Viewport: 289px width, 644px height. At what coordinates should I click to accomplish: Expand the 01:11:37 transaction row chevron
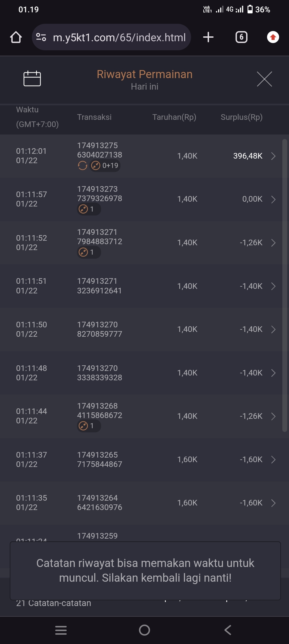click(273, 459)
